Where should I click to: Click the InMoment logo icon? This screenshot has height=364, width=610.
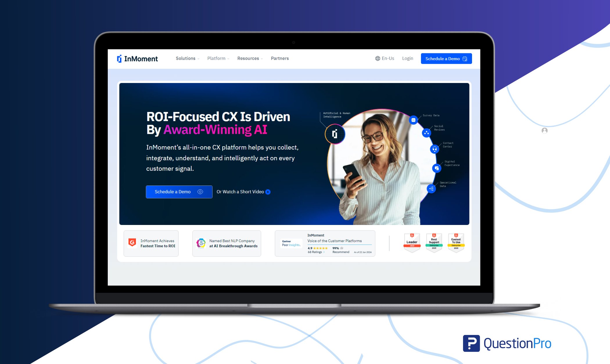[x=118, y=59]
